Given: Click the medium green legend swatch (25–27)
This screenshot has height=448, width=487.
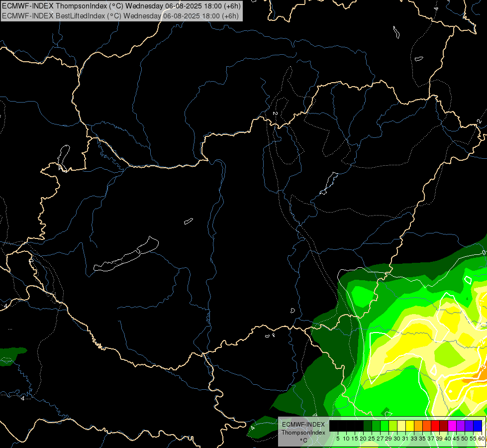Looking at the screenshot, I should [x=376, y=426].
